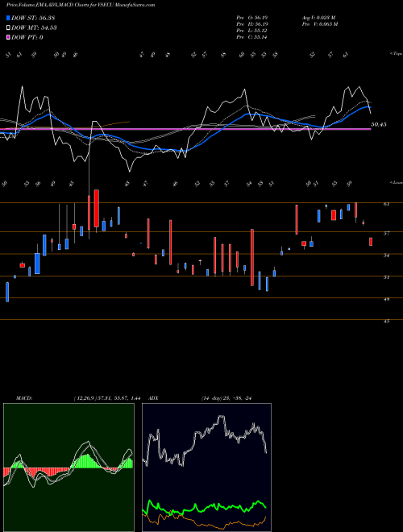This screenshot has height=532, width=403.
Task: Open the ADX indicator chart panel
Action: (206, 468)
